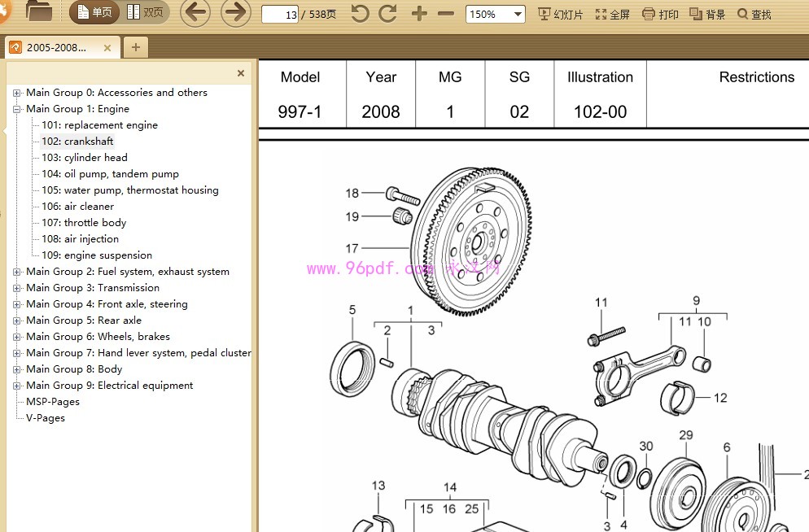Rotate page counterclockwise
809x532 pixels.
pos(360,13)
